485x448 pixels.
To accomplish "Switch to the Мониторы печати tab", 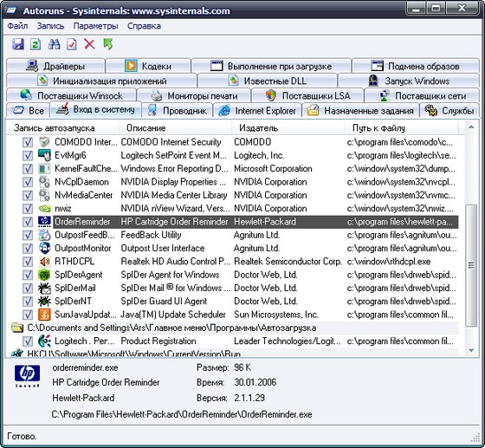I will tap(194, 95).
